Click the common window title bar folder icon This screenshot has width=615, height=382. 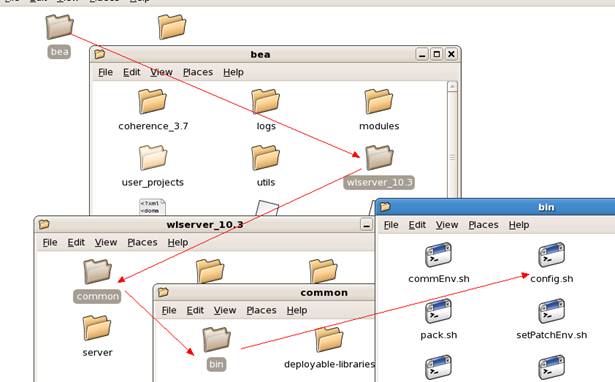(163, 292)
